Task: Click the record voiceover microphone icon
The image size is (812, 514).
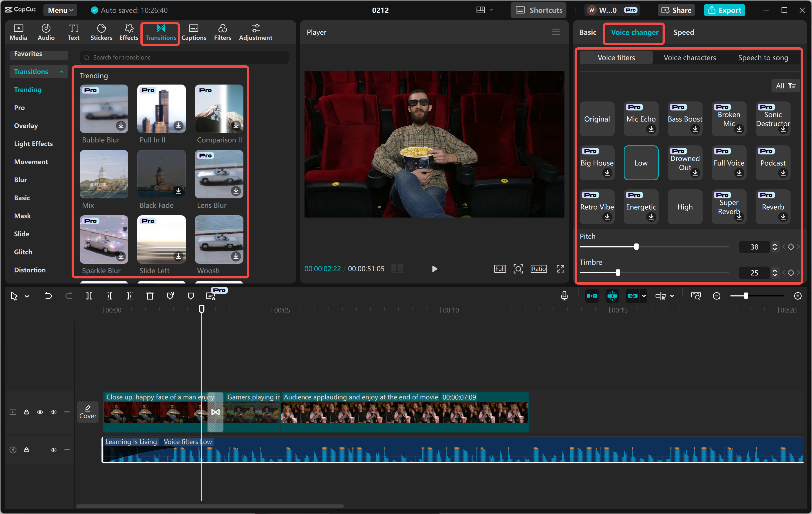Action: (x=564, y=296)
